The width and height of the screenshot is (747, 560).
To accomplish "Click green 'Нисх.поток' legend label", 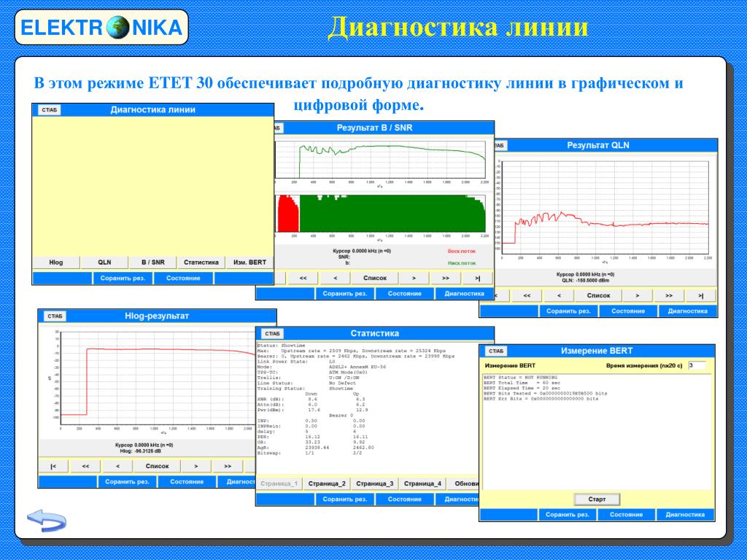I will (x=462, y=263).
